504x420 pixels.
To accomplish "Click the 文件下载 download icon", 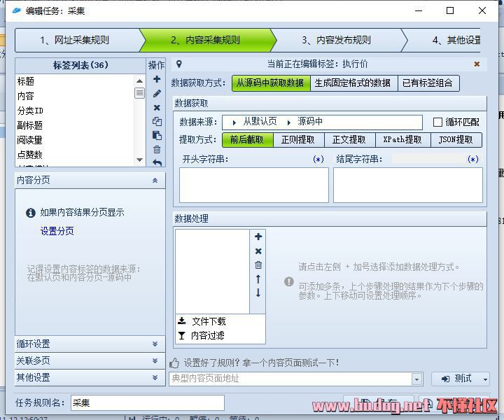I will (x=182, y=321).
